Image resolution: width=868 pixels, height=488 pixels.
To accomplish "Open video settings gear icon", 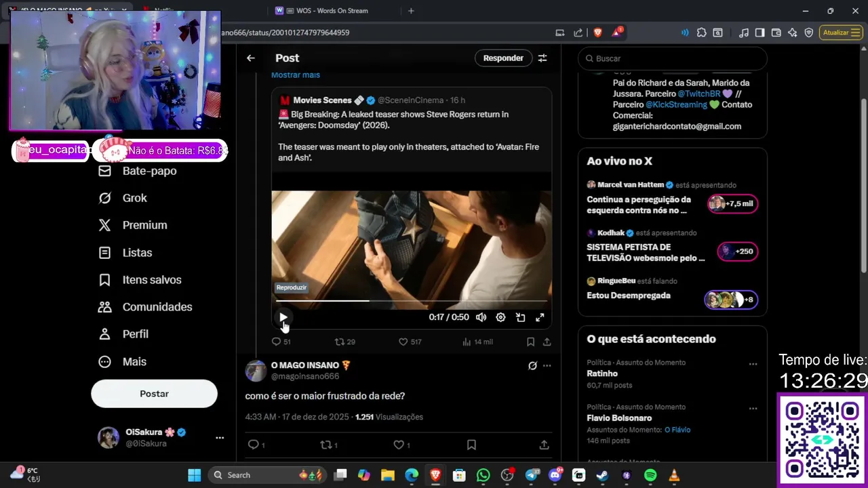I will click(500, 317).
